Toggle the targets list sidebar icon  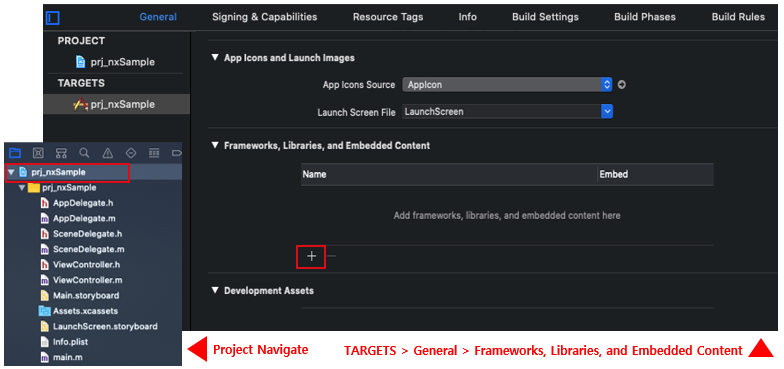tap(52, 18)
